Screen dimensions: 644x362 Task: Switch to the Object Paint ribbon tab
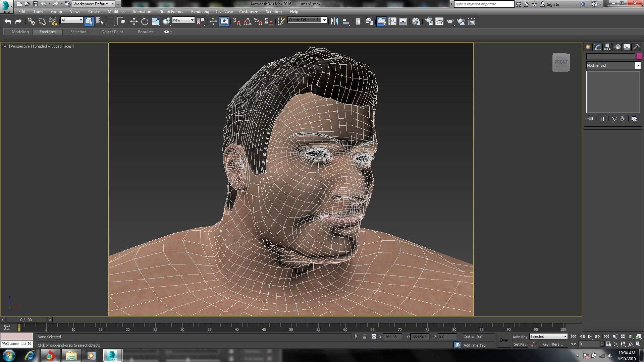pyautogui.click(x=112, y=32)
